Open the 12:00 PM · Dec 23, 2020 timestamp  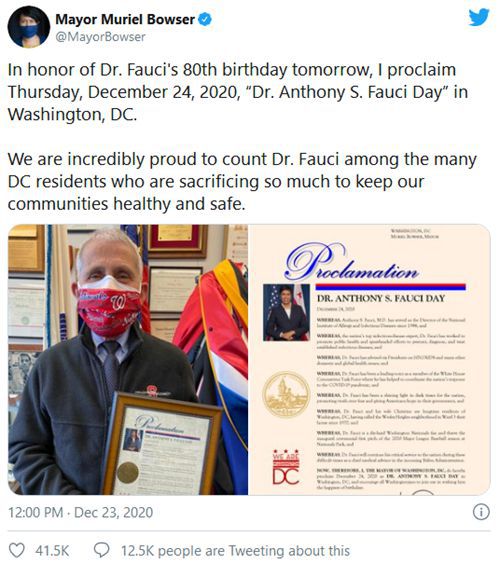(81, 512)
